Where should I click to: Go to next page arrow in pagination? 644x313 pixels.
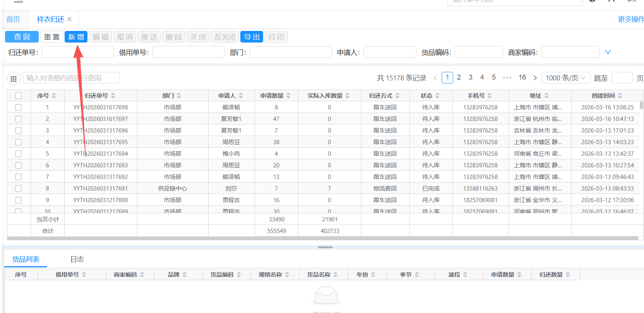535,78
